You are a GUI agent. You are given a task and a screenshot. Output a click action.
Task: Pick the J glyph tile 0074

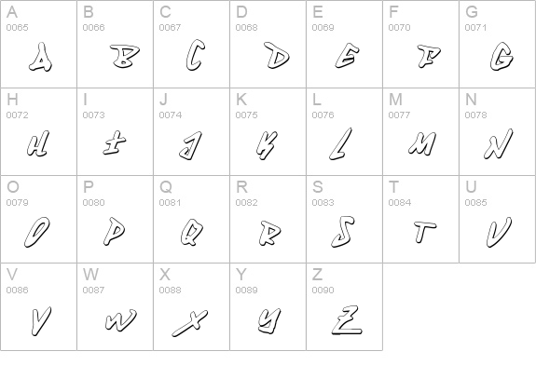[191, 132]
